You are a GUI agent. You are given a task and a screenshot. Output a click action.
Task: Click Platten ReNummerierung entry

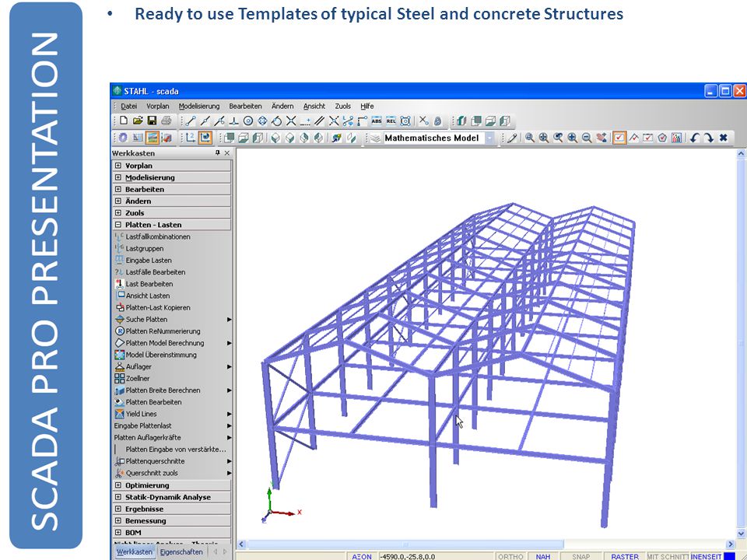(163, 331)
